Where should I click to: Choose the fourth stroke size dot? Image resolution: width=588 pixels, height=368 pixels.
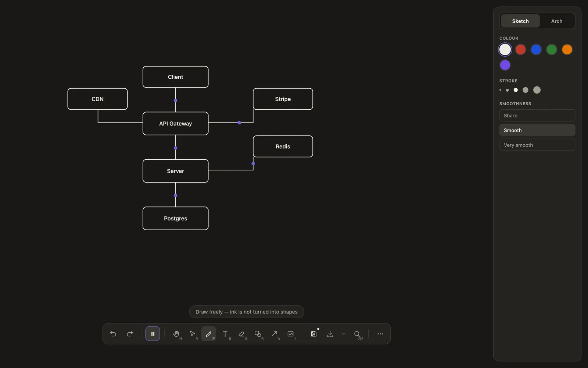point(526,90)
